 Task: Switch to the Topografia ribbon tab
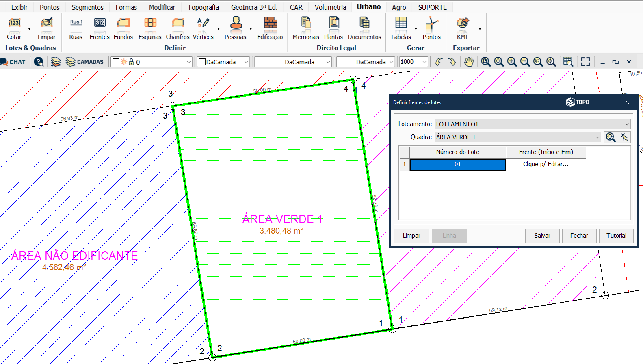click(x=203, y=7)
